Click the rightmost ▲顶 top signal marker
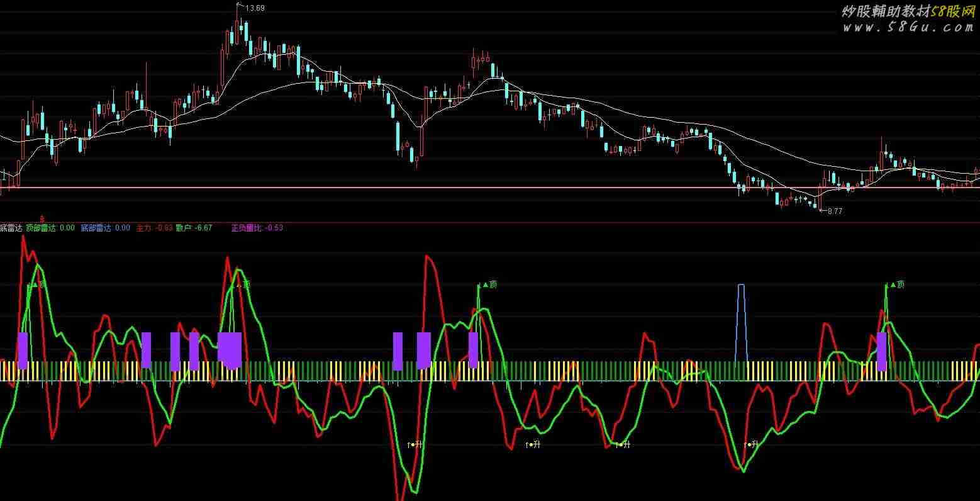This screenshot has width=980, height=501. [x=897, y=284]
